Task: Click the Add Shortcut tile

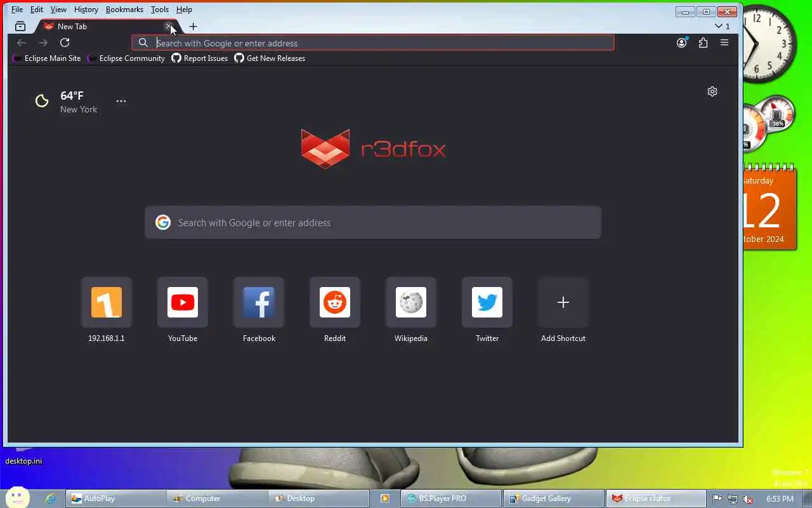Action: point(563,311)
